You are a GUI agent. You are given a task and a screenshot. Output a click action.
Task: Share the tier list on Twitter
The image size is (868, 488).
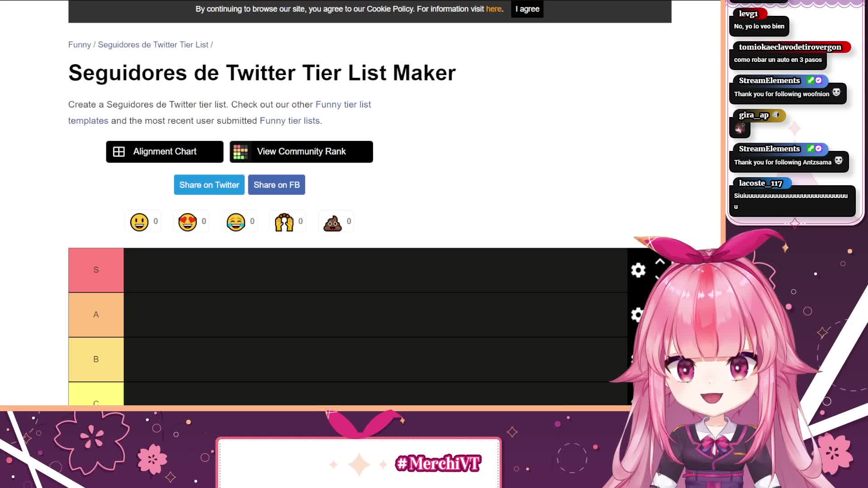(x=209, y=185)
